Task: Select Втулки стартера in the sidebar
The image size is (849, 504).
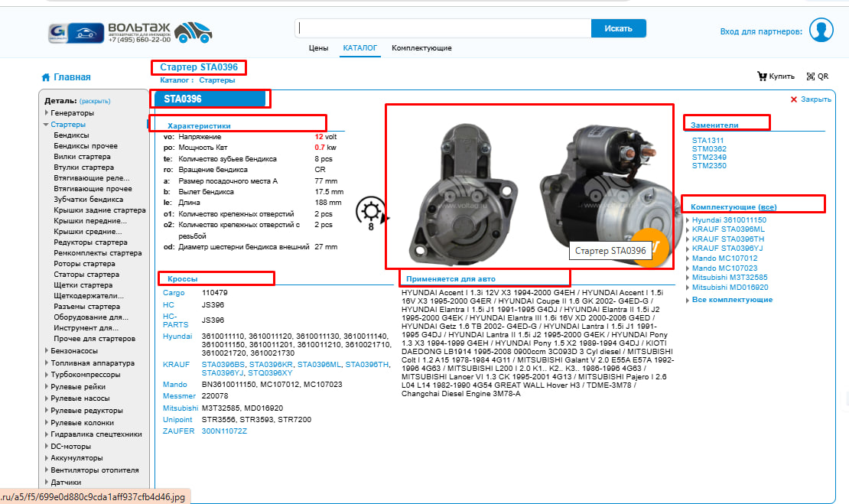Action: coord(84,167)
